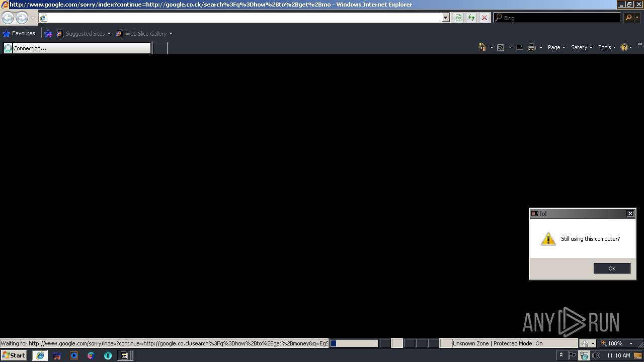Expand the address bar URL history dropdown

[x=446, y=18]
